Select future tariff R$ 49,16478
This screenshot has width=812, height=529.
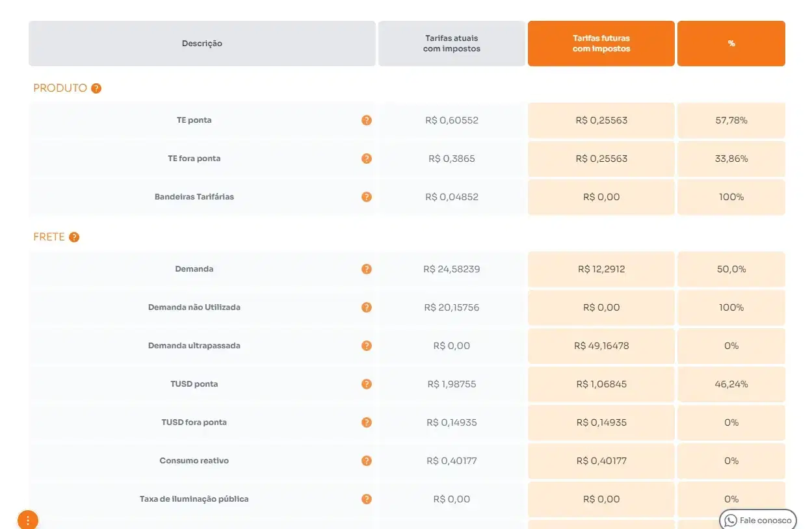(601, 346)
